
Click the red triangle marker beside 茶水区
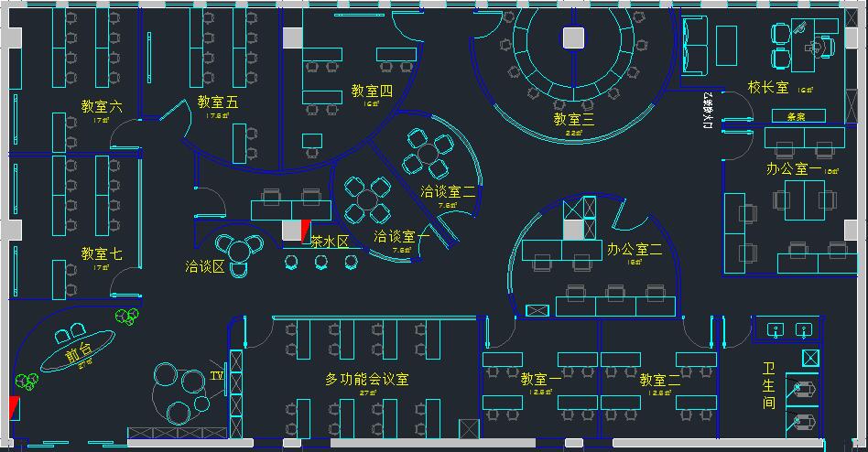(x=305, y=231)
